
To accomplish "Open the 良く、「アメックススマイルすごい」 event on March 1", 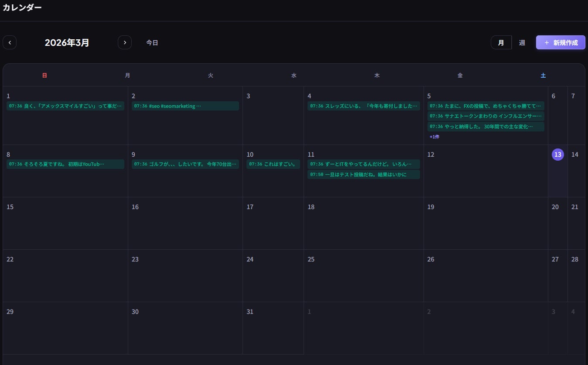I will coord(65,106).
